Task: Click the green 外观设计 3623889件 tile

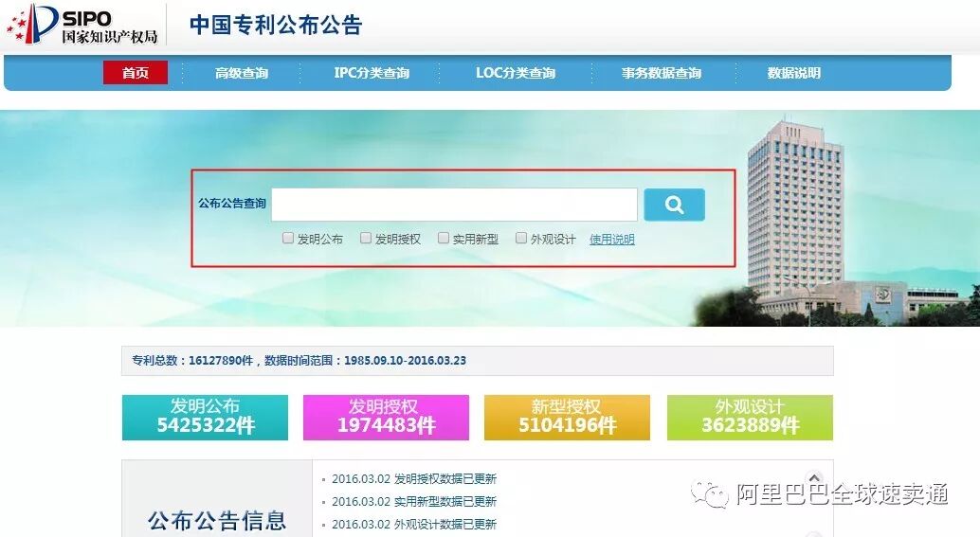Action: 750,417
